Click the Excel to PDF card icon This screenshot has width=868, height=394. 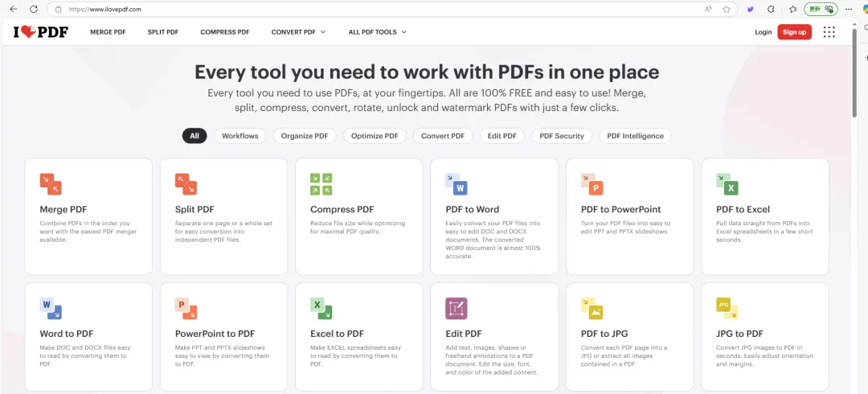coord(321,309)
